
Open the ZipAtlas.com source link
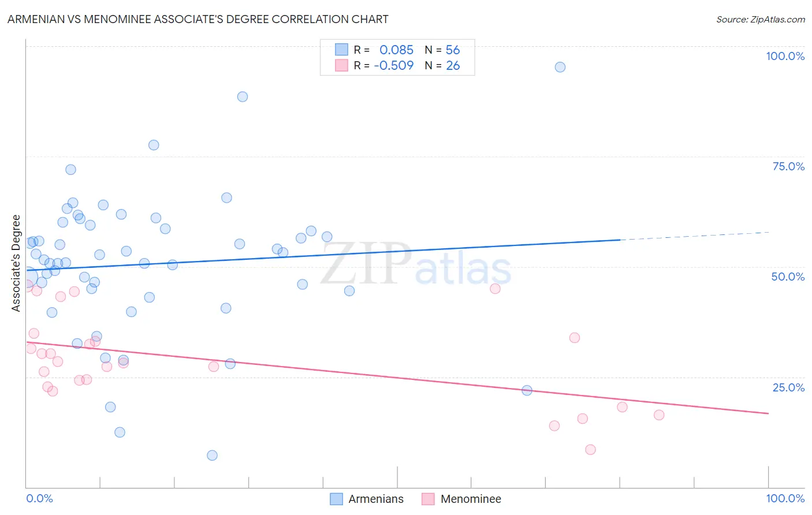[x=761, y=19]
